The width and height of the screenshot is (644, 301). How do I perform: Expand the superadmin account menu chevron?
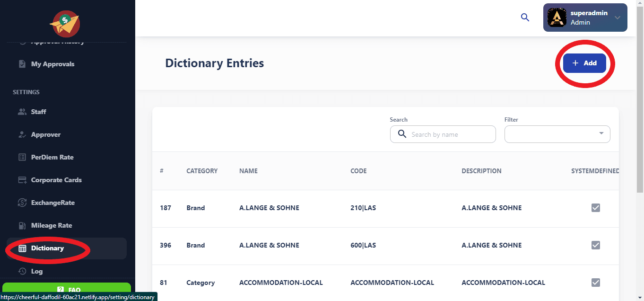pos(617,18)
